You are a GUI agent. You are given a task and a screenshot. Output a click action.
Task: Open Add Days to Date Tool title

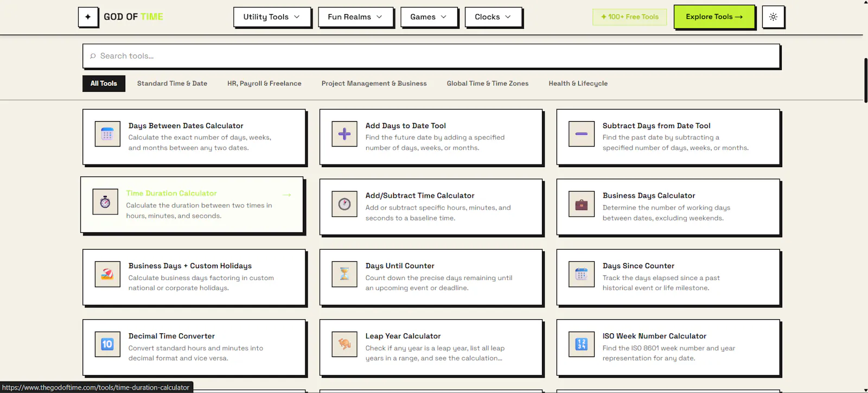click(406, 126)
